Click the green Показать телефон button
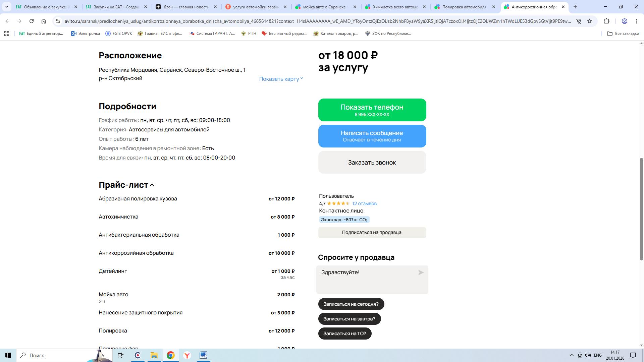Screen dimensions: 644x362 tap(372, 110)
